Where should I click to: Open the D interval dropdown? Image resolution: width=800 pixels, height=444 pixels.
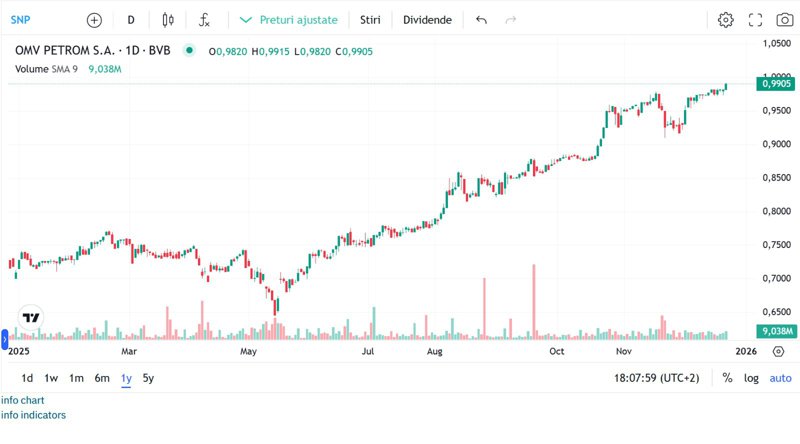pyautogui.click(x=131, y=20)
